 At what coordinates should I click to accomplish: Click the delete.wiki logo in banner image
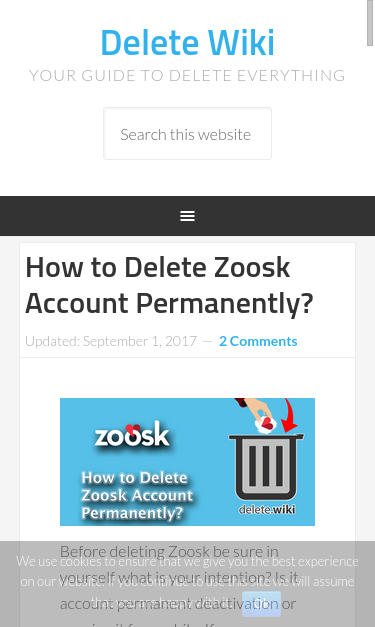267,509
